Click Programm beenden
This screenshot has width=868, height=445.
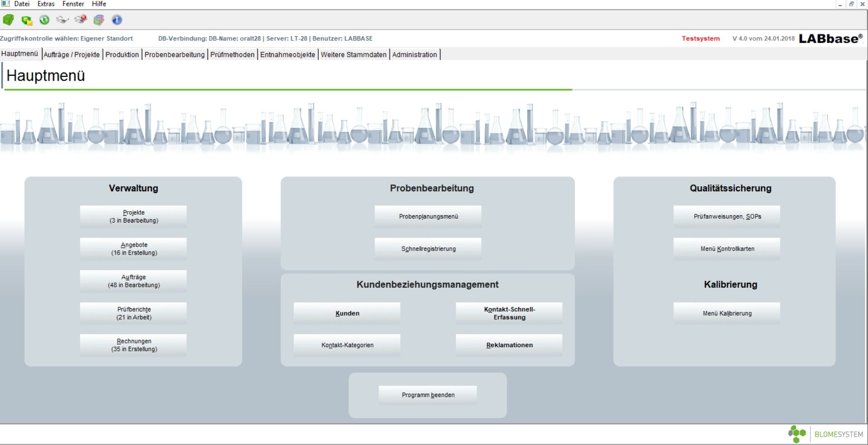tap(427, 395)
